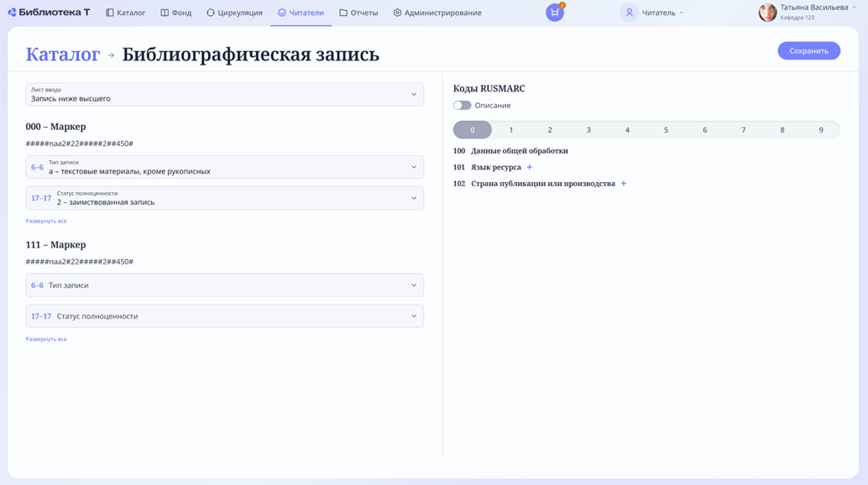Click the Администрирование gear icon

point(397,13)
